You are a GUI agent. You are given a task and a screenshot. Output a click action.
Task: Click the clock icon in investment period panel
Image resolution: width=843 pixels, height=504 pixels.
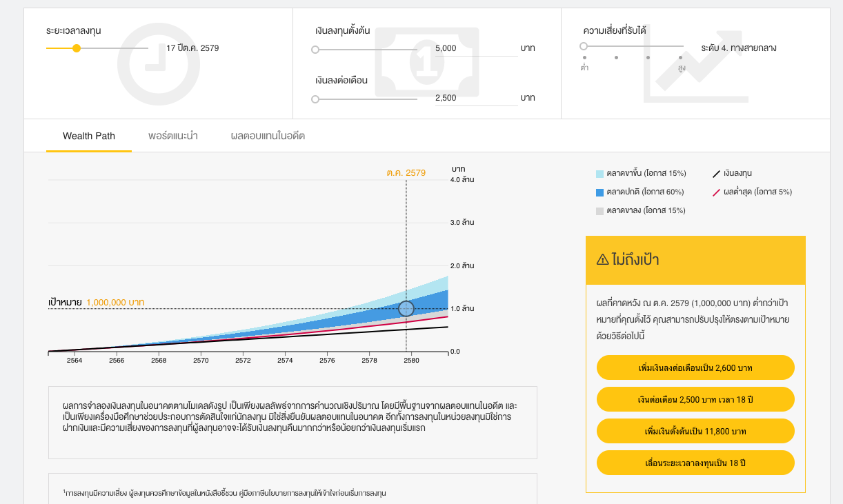(x=158, y=64)
